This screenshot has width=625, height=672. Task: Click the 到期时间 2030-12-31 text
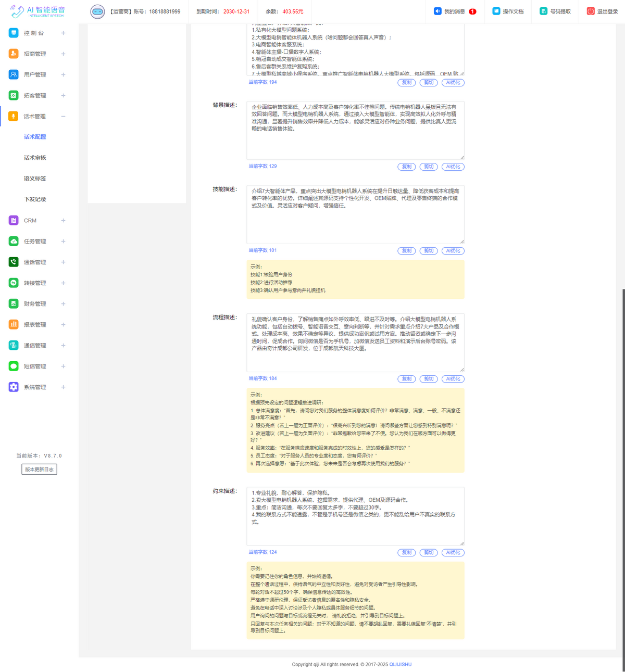coord(223,11)
